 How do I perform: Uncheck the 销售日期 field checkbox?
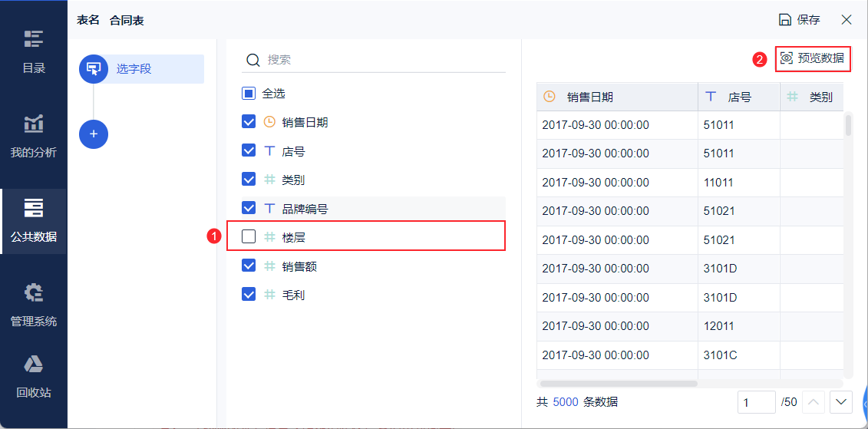point(249,122)
